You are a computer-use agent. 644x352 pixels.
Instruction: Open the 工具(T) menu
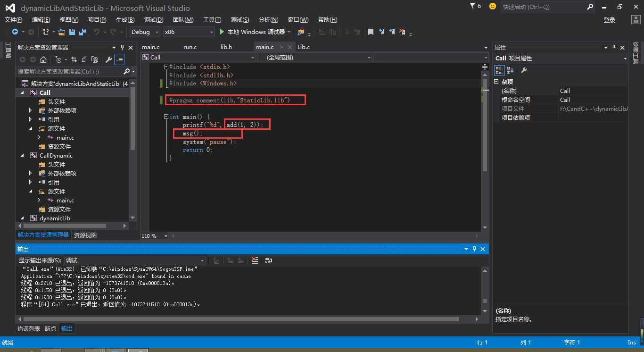click(212, 19)
